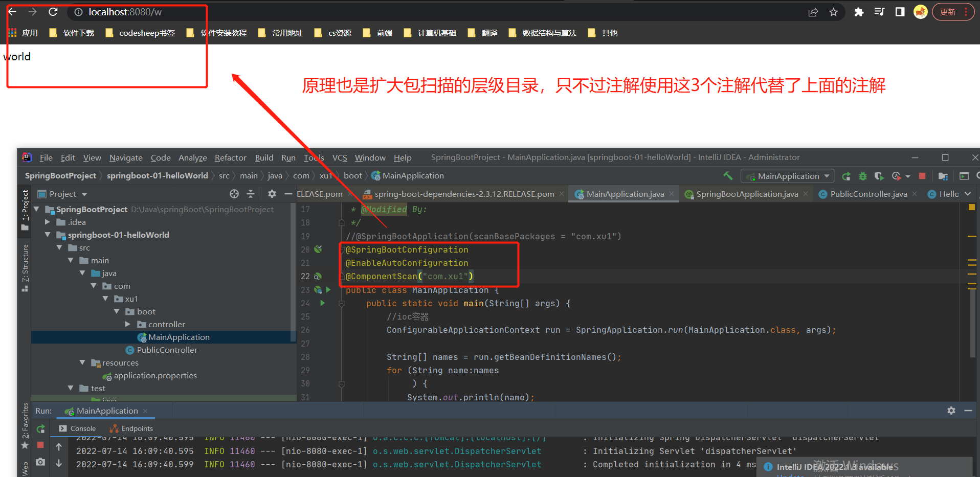Reload the localhost page in the browser

pos(53,12)
